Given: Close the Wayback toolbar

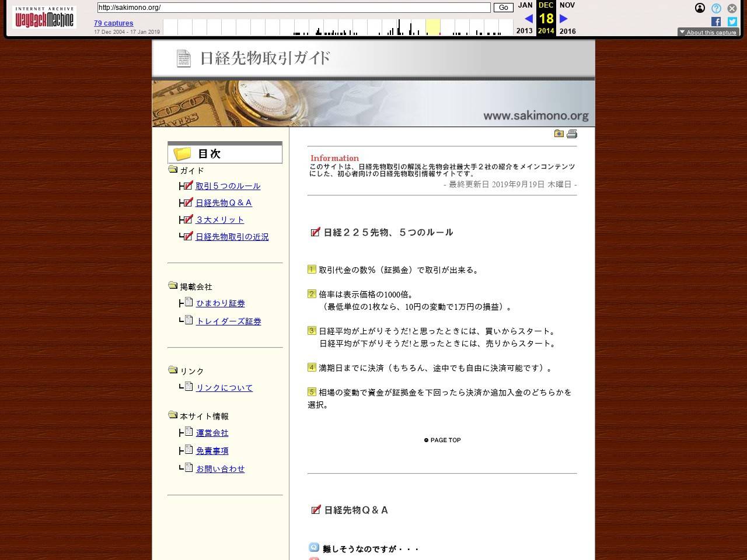Looking at the screenshot, I should [x=732, y=8].
